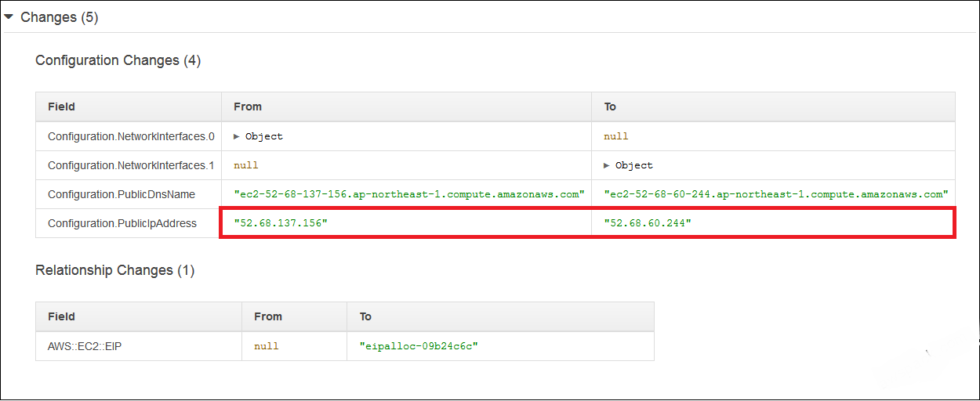This screenshot has width=980, height=401.
Task: Click new IP value 52.68.60.244
Action: 648,223
